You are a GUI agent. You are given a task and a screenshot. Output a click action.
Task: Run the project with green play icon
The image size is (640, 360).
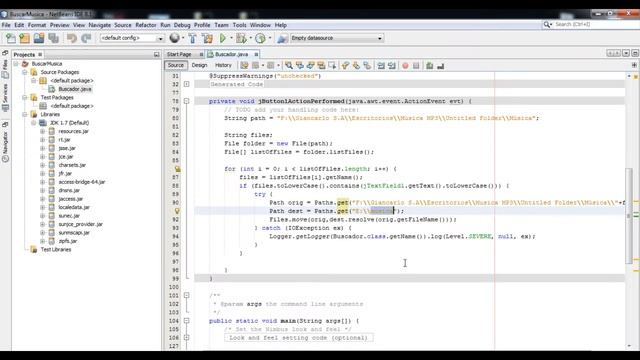click(x=223, y=38)
